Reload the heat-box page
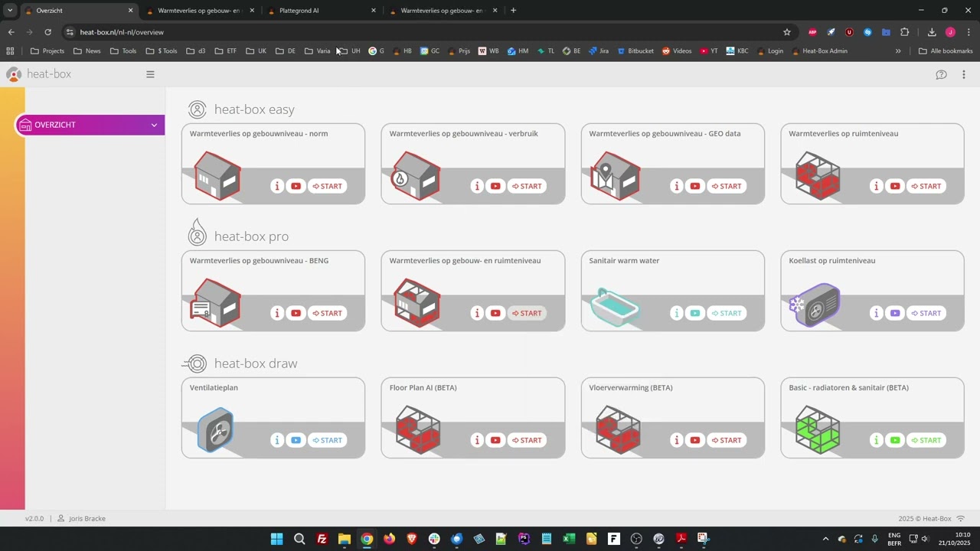980x551 pixels. click(x=47, y=32)
